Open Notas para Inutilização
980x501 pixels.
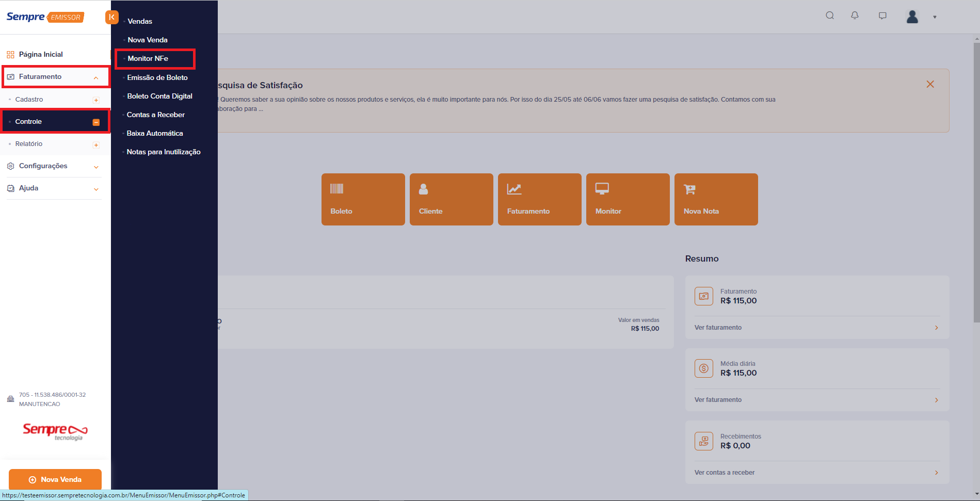pos(164,152)
